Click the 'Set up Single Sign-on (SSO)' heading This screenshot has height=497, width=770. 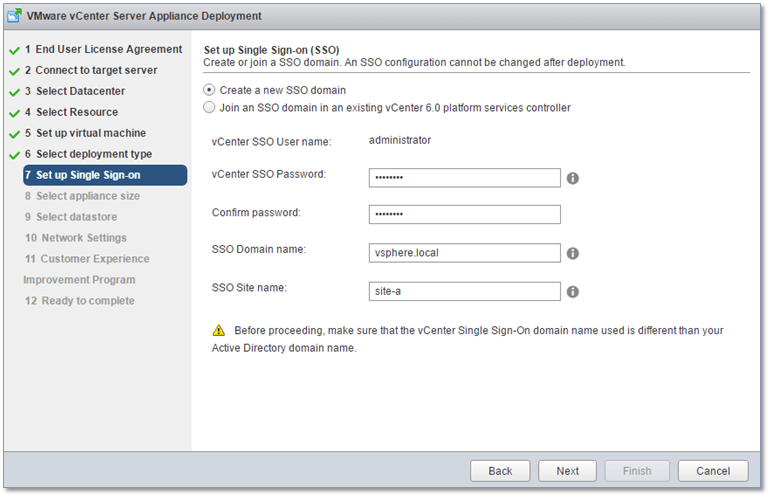click(272, 50)
